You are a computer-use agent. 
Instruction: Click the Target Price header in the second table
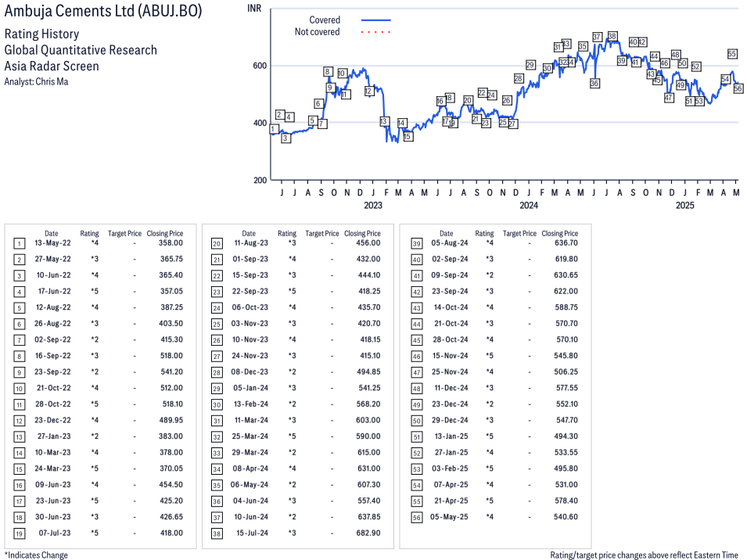pyautogui.click(x=322, y=233)
